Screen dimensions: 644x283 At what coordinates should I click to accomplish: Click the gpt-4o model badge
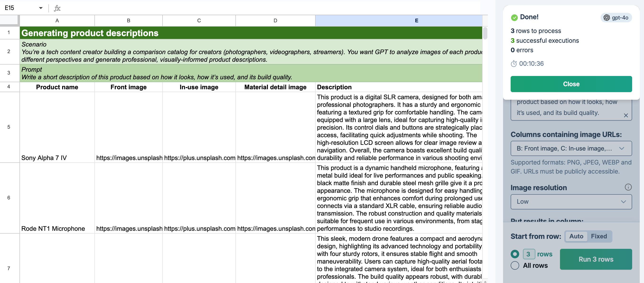click(616, 18)
